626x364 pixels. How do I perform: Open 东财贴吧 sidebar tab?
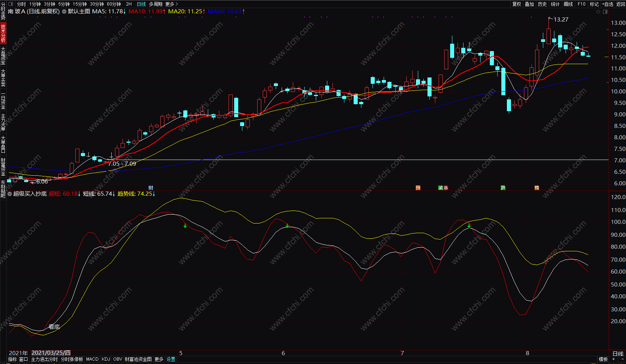point(3,189)
